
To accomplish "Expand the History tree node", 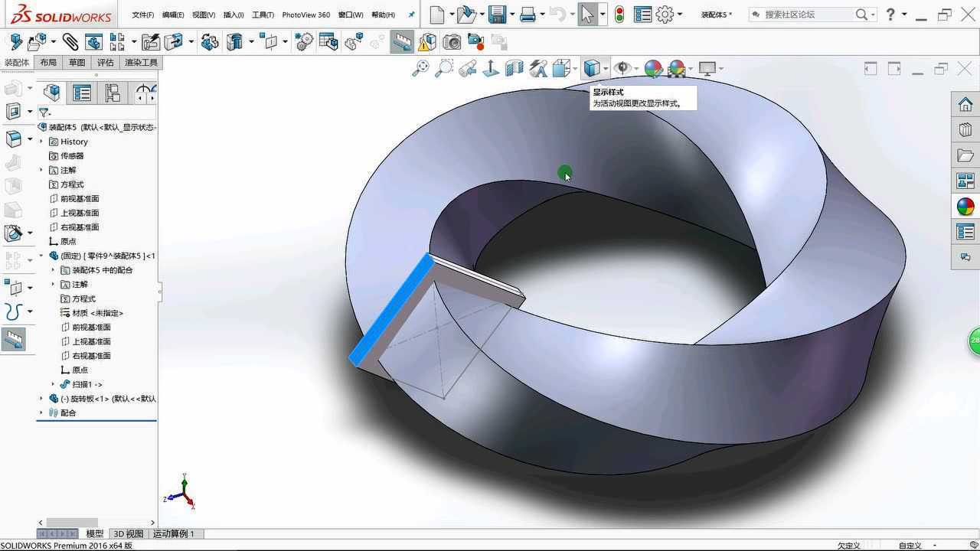I will [x=41, y=142].
